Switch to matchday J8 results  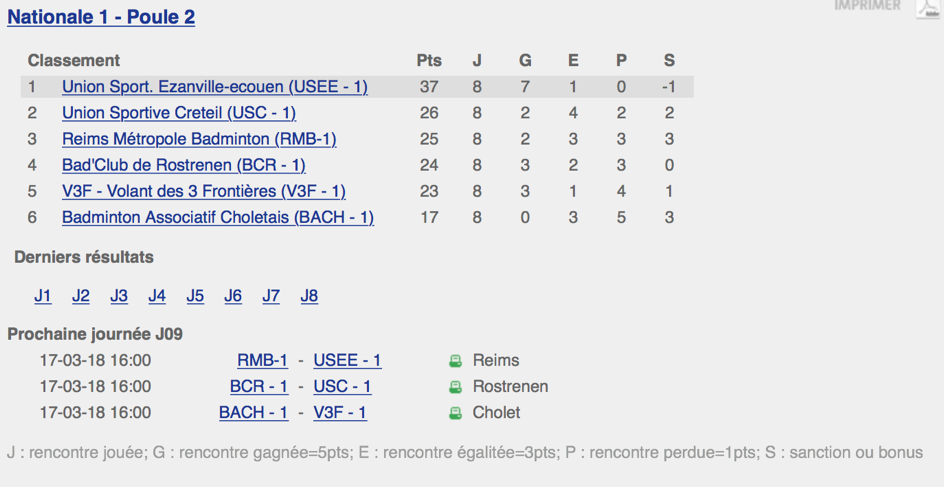(309, 296)
